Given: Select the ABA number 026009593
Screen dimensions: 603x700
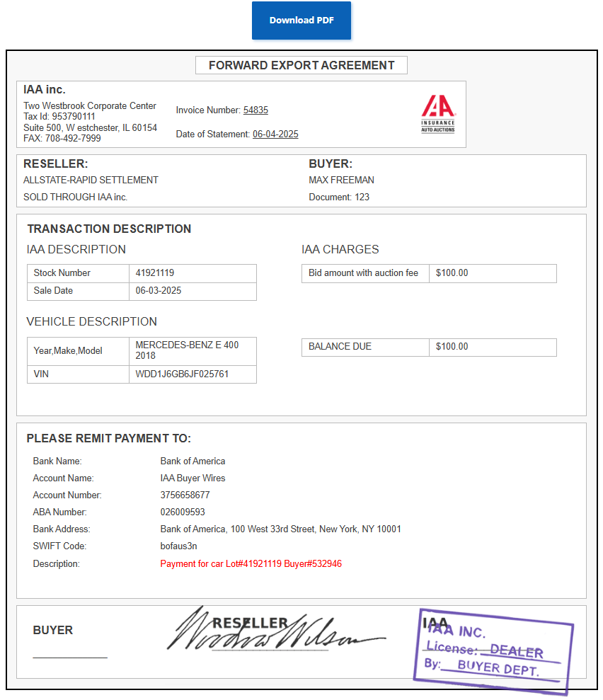Looking at the screenshot, I should point(183,512).
